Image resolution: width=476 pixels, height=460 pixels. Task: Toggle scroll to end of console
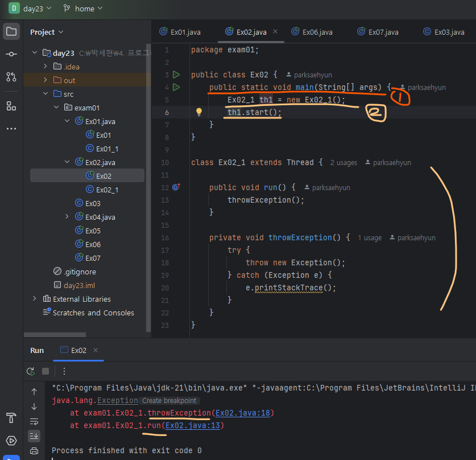tap(34, 436)
